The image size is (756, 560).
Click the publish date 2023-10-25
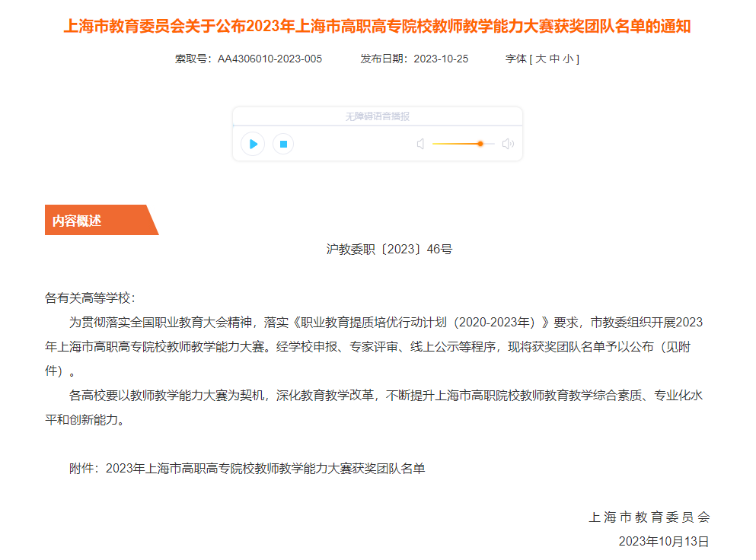tap(441, 59)
